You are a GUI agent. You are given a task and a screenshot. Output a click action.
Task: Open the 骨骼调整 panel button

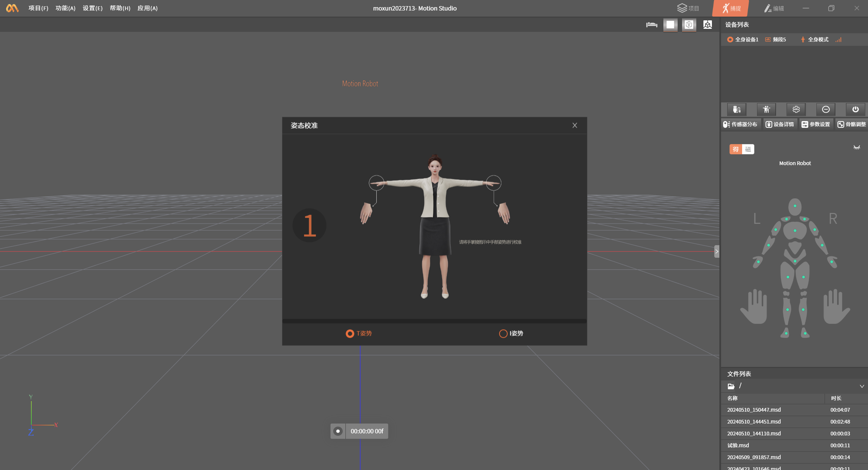852,124
